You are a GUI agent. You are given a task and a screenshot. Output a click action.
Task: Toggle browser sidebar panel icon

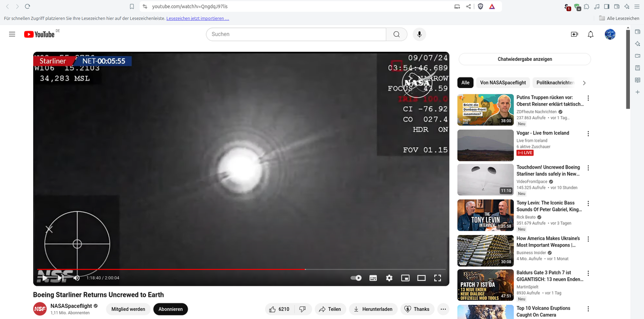point(607,7)
